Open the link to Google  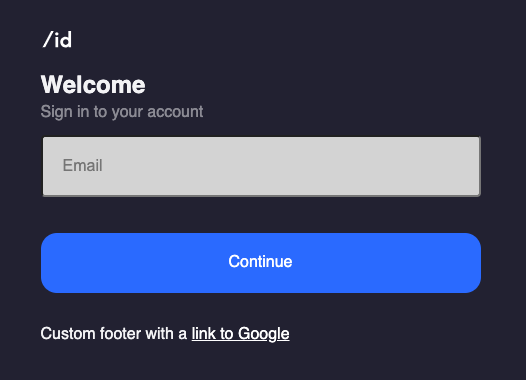point(240,334)
